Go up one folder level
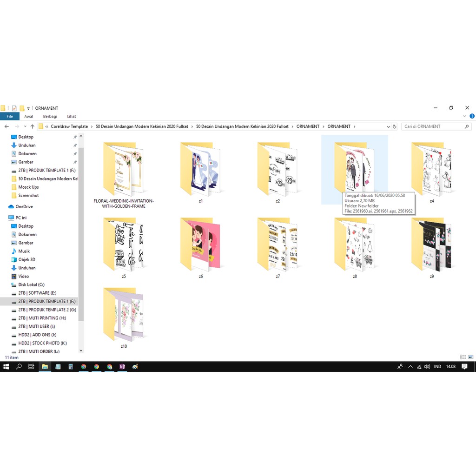 [x=32, y=126]
